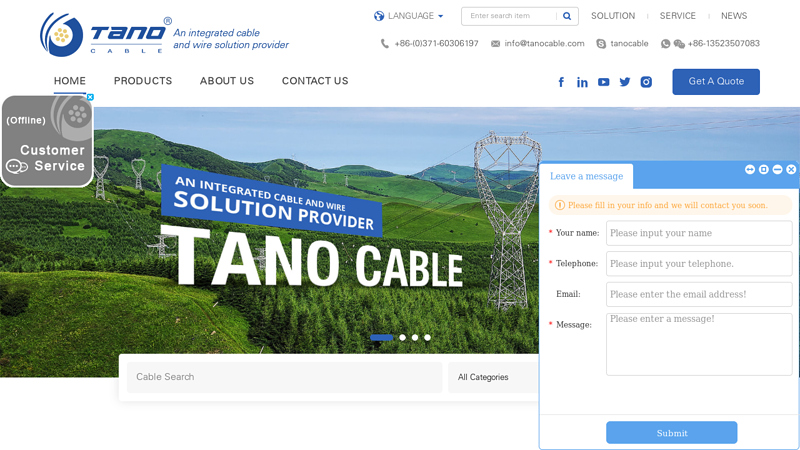Image resolution: width=800 pixels, height=450 pixels.
Task: Close the Customer Service offline widget
Action: pos(90,97)
